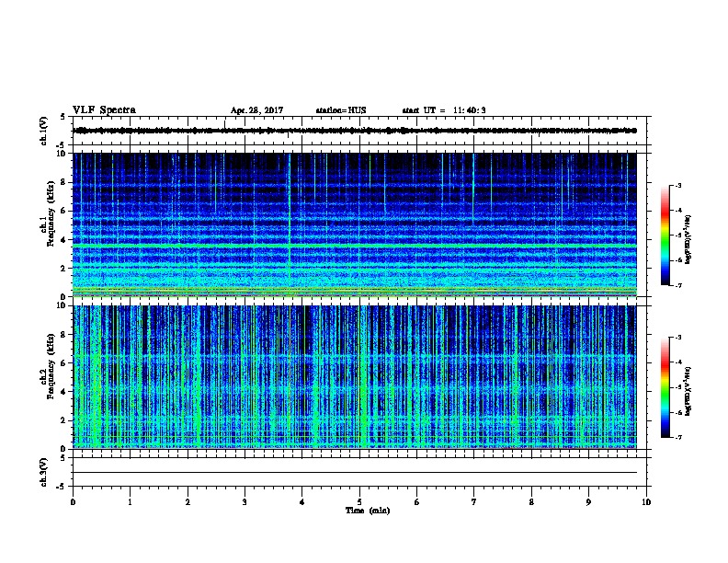This screenshot has height=563, width=728.
Task: Click the "10" tick on the time axis
Action: tap(646, 502)
